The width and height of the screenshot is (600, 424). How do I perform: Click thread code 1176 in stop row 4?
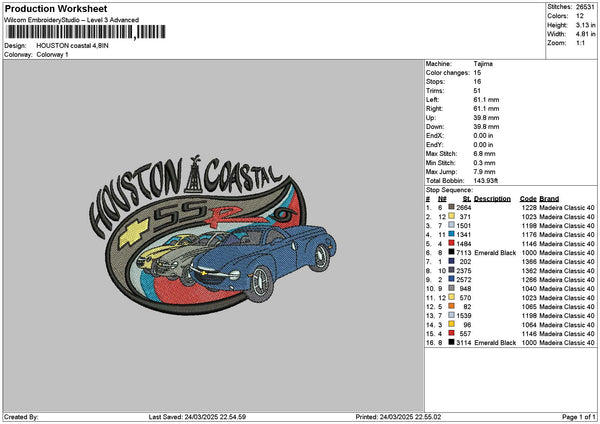[x=529, y=235]
